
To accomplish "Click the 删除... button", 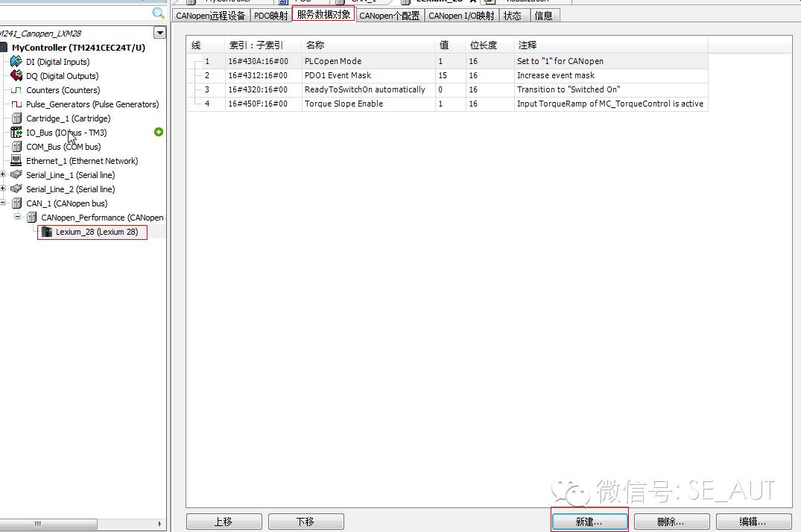I will click(x=671, y=522).
